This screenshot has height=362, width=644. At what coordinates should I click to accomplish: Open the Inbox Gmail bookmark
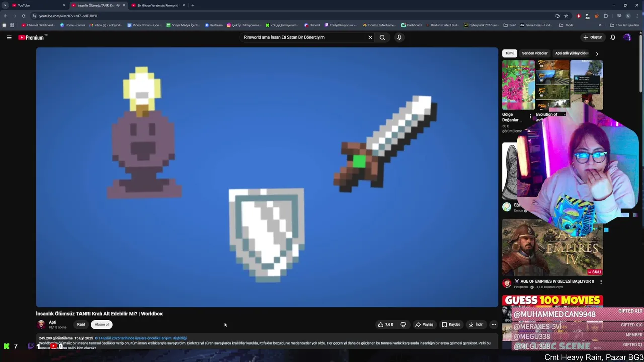(106, 25)
